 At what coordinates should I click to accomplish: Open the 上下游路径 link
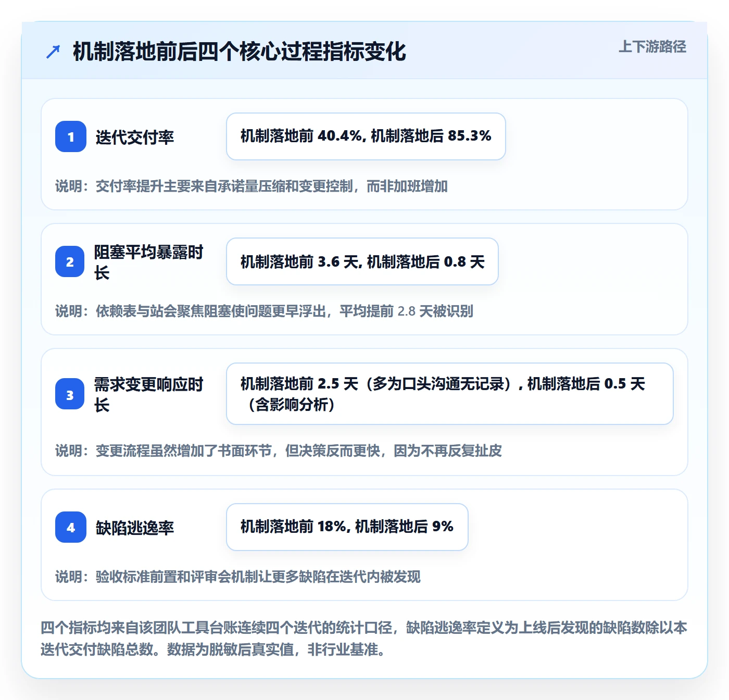coord(652,46)
